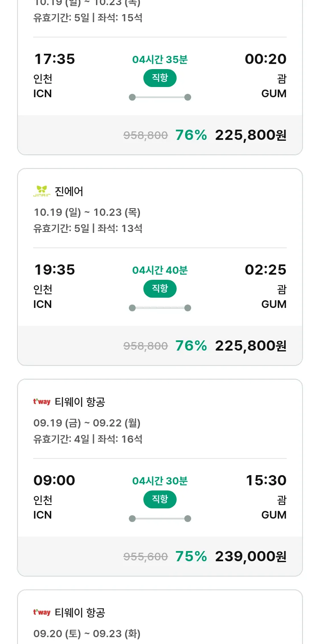320x644 pixels.
Task: Click the t'way logo on the 09.19 flight
Action: (42, 402)
